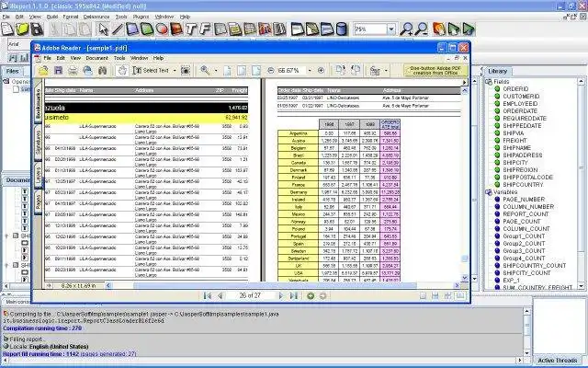Select the Hand tool in Adobe Reader

(123, 70)
